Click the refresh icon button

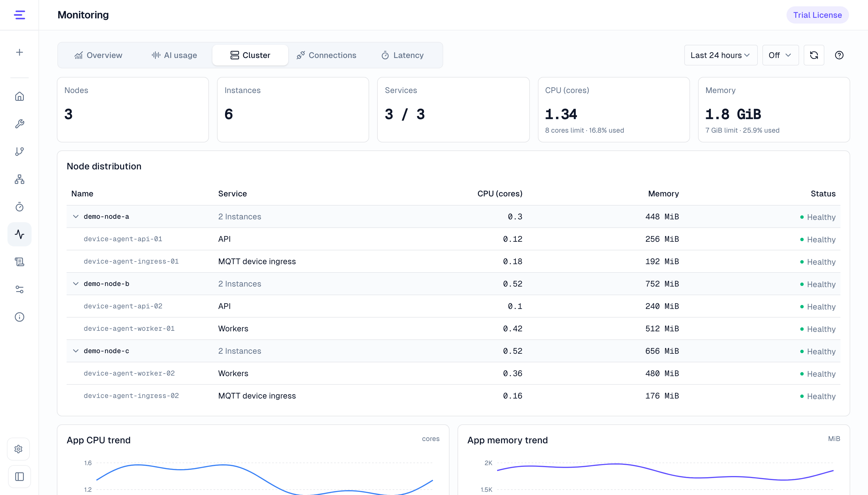pos(814,55)
